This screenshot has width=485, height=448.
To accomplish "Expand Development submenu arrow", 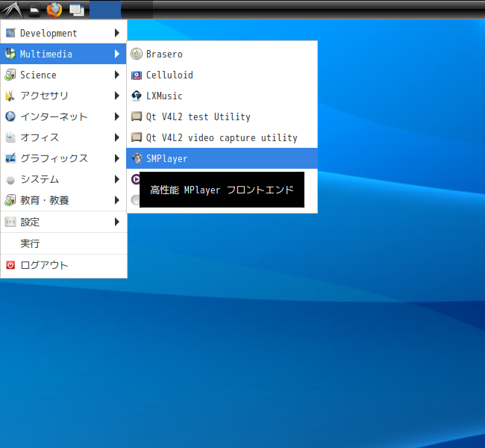I will 117,33.
